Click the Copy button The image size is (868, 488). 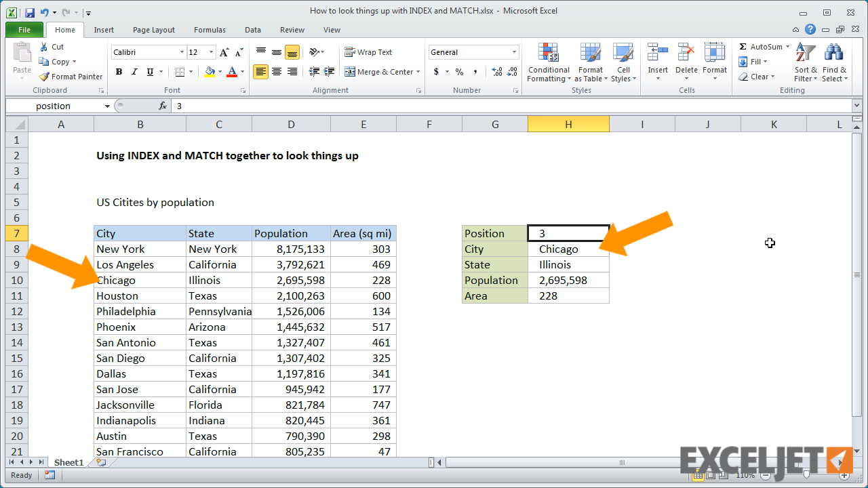(x=56, y=62)
